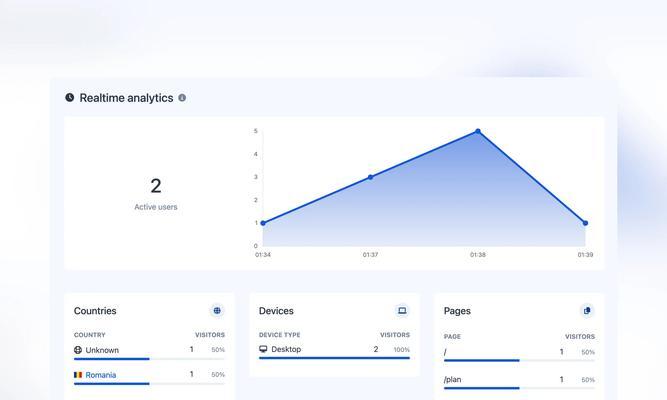Click the chart point at 01:34
The height and width of the screenshot is (400, 667).
263,223
